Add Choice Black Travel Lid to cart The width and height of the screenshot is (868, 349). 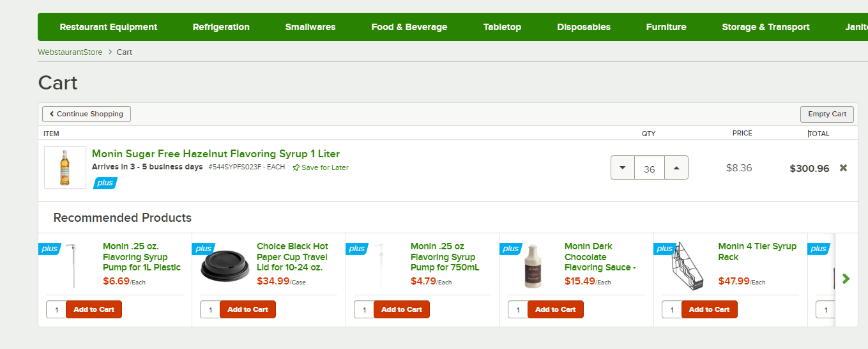[248, 309]
